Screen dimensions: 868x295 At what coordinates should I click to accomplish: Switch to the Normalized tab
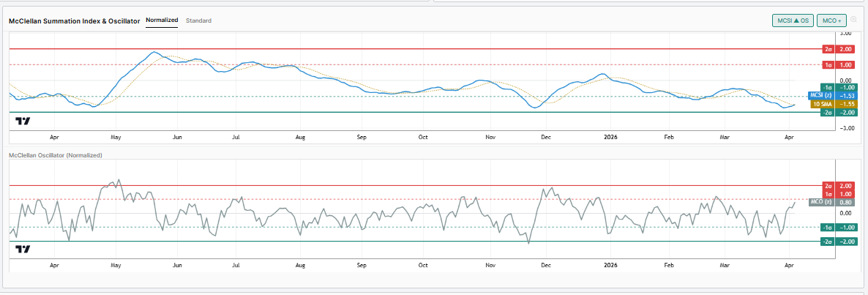pos(162,20)
